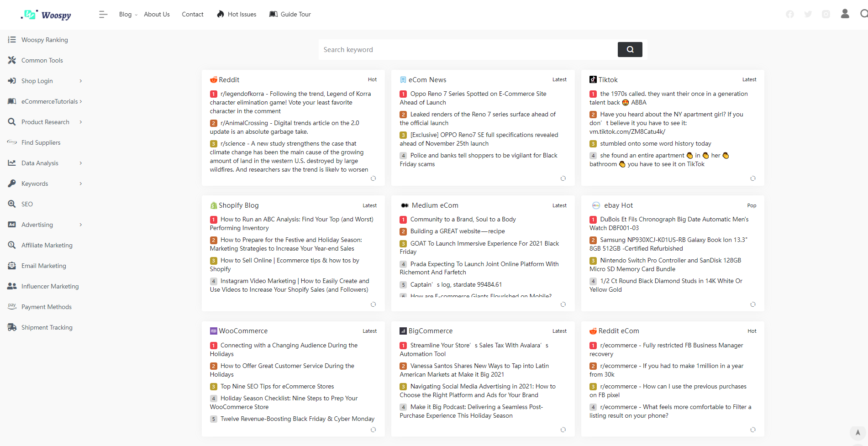This screenshot has width=868, height=446.
Task: Open the Oppo Reno 7 Series article
Action: click(x=473, y=98)
